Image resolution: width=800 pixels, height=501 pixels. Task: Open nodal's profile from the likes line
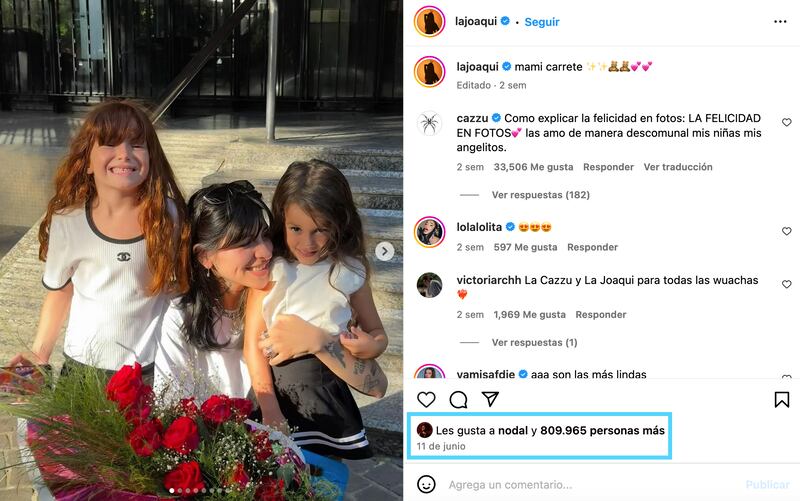tap(513, 431)
